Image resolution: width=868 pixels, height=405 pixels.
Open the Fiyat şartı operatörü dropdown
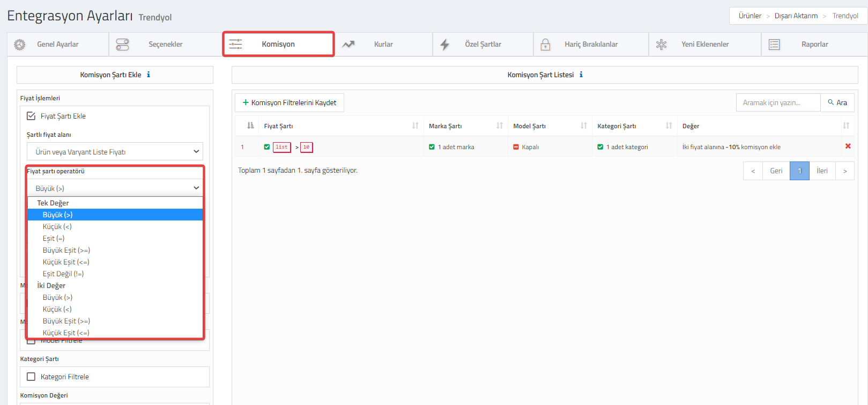115,188
